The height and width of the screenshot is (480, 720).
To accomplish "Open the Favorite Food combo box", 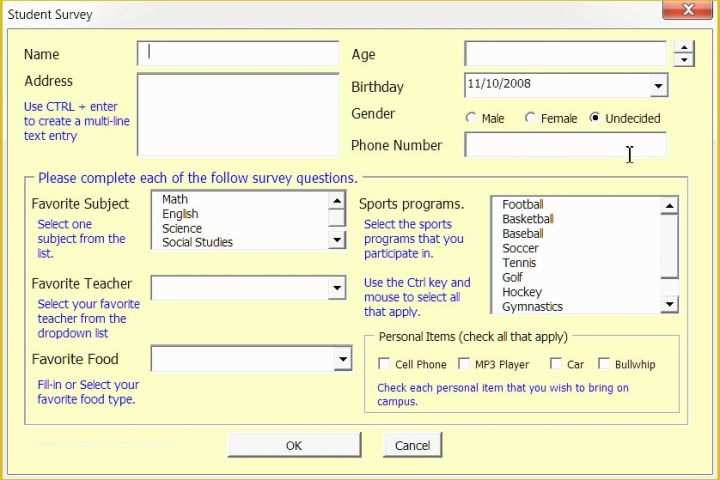I will [343, 359].
